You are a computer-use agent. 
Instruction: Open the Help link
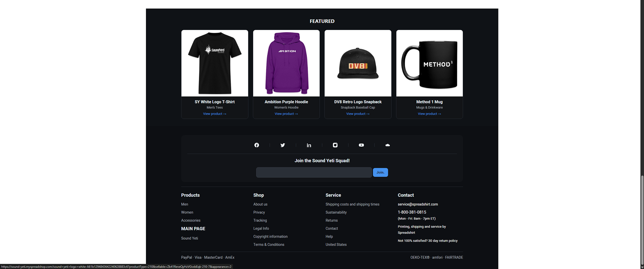tap(329, 236)
